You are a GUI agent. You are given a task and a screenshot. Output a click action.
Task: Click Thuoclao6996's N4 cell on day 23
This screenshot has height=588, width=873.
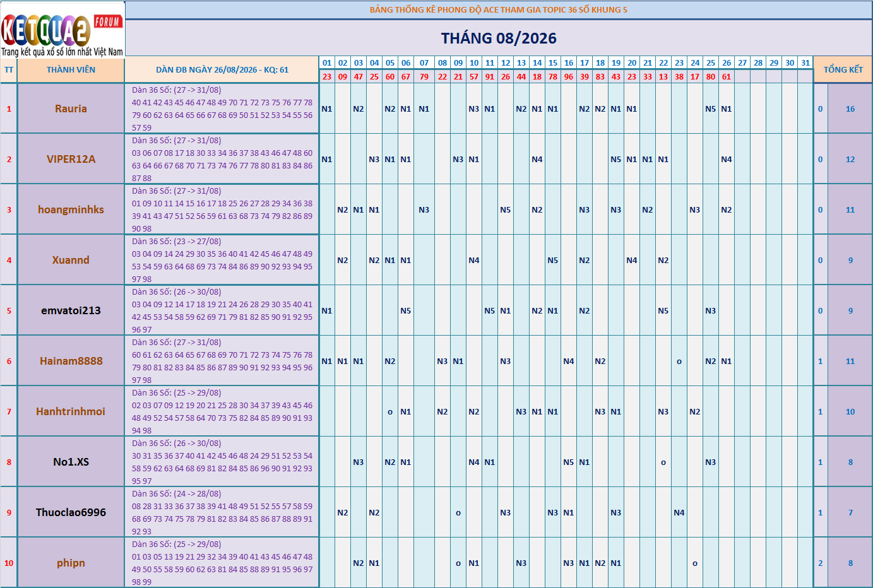pos(679,513)
